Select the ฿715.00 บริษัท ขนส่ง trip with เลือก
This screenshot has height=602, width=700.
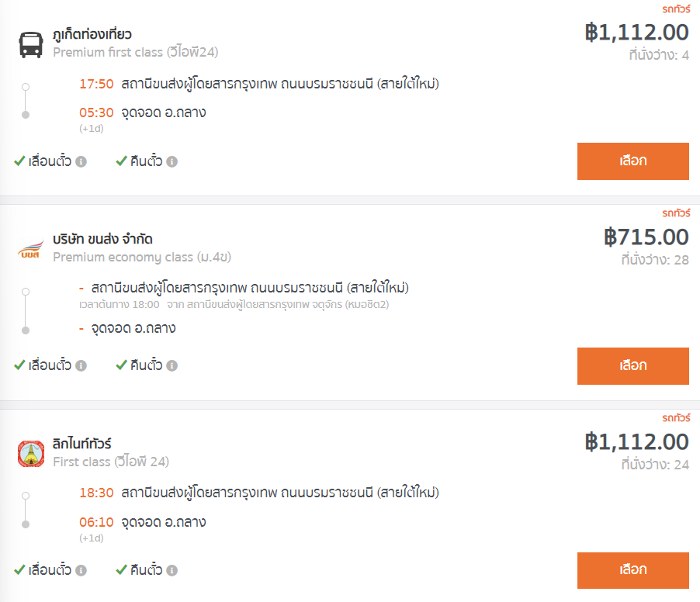(x=633, y=366)
